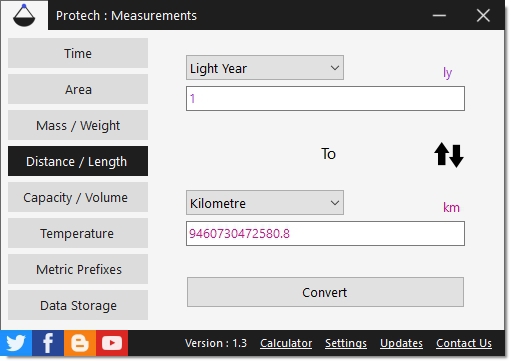Open the Facebook page icon
The width and height of the screenshot is (512, 361).
[x=48, y=343]
